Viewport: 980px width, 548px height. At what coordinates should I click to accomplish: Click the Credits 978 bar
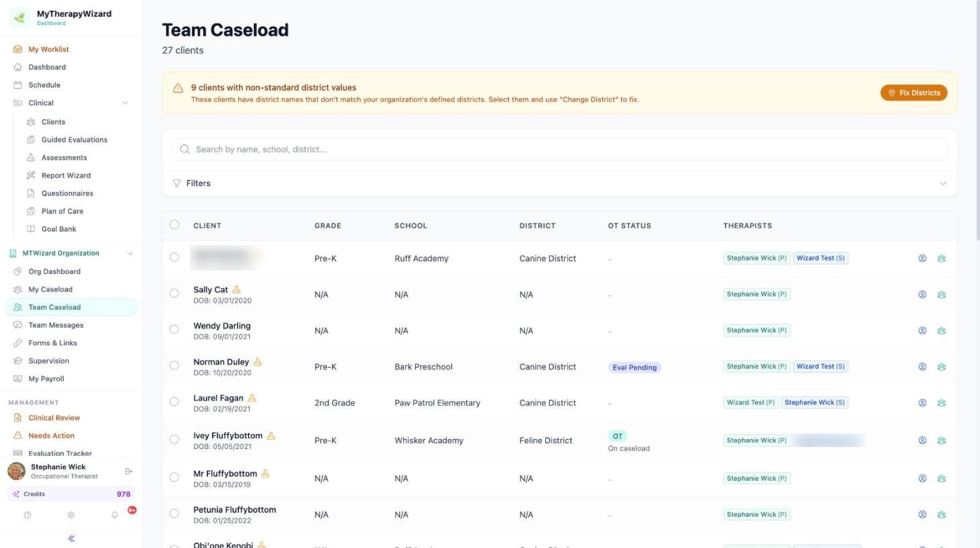(x=71, y=494)
